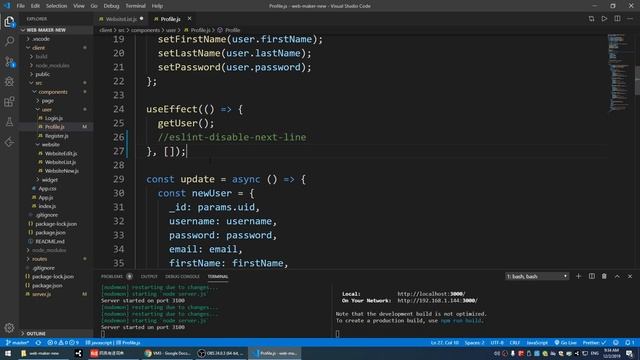Viewport: 640px width, 360px height.
Task: Open the Selection menu
Action: 56,6
